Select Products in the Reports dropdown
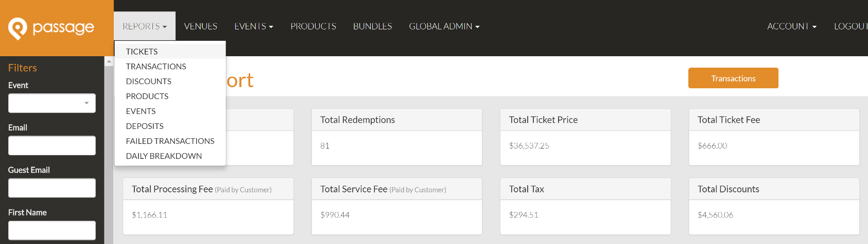The height and width of the screenshot is (244, 868). pyautogui.click(x=170, y=96)
